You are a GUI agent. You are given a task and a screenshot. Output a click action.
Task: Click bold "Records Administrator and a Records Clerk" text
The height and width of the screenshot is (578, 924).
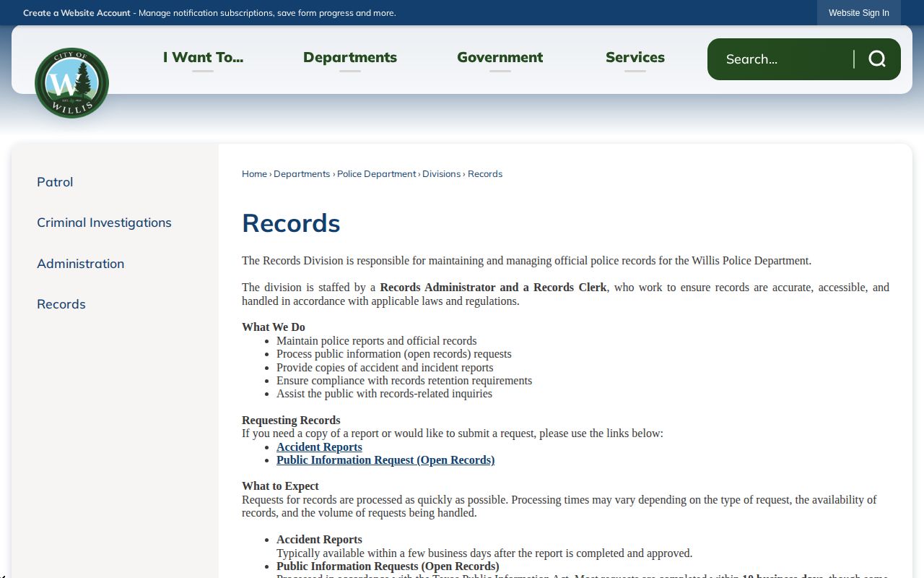(494, 288)
